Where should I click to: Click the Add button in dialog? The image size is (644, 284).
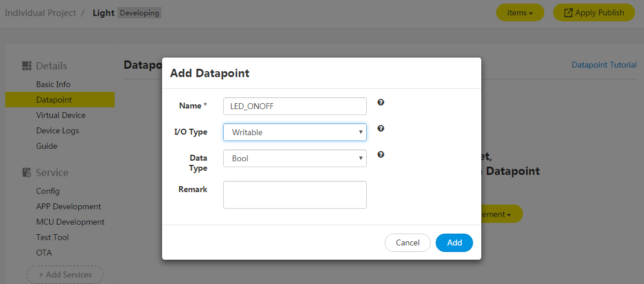(454, 242)
